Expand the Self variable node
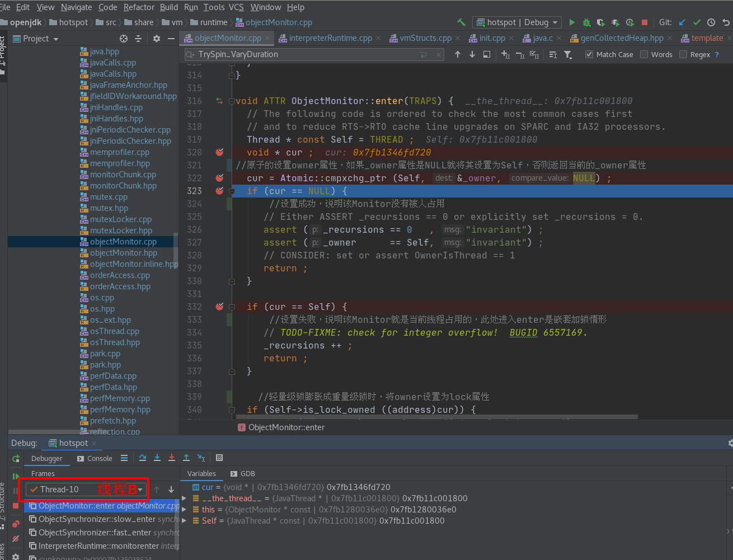This screenshot has height=560, width=733. pyautogui.click(x=184, y=521)
